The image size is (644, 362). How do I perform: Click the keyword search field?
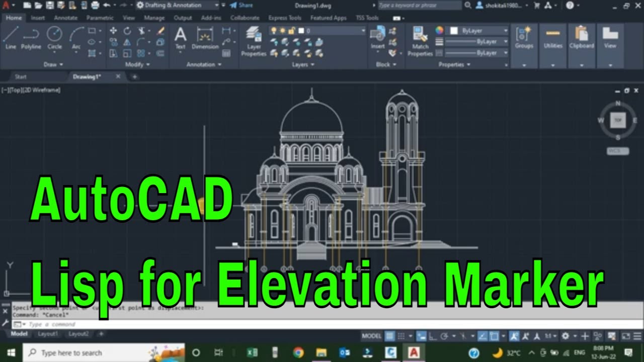(x=419, y=5)
